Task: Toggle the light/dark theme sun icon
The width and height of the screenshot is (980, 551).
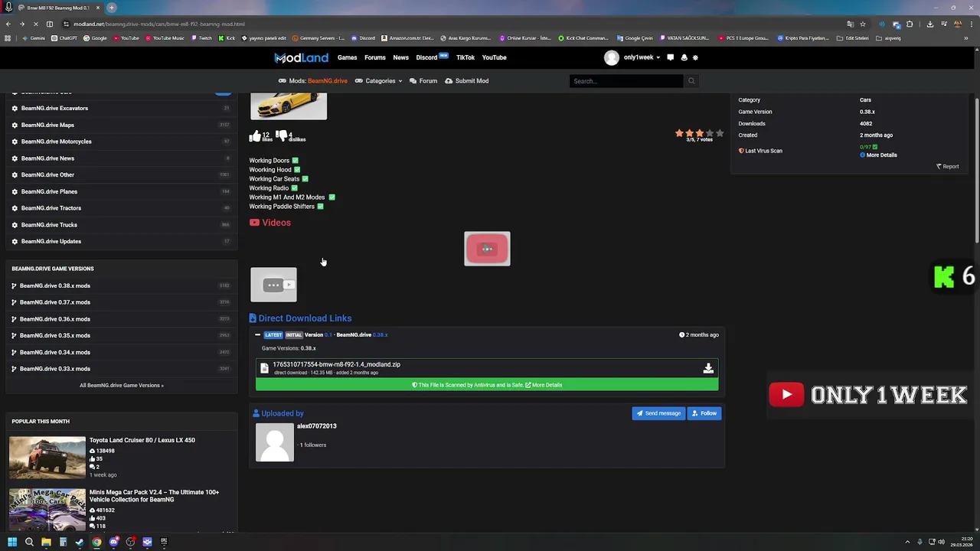Action: tap(695, 57)
